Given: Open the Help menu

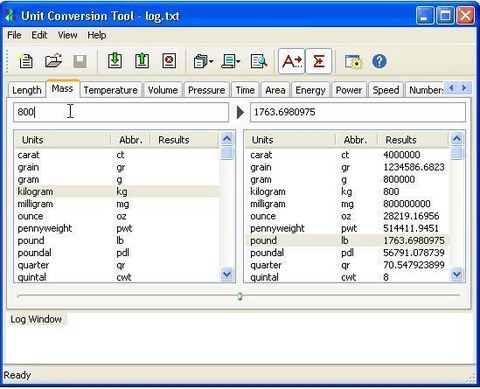Looking at the screenshot, I should click(97, 35).
